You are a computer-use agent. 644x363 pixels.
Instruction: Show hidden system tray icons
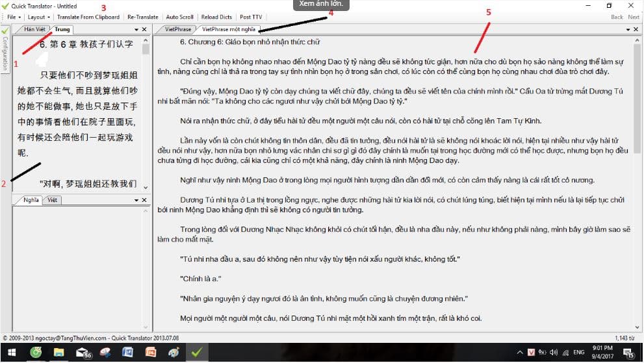tap(519, 353)
